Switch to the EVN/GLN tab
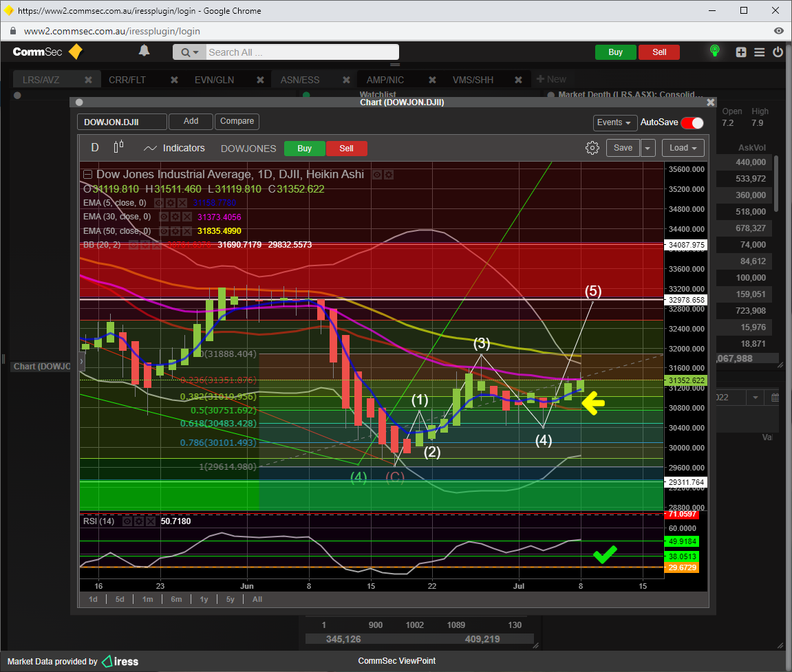This screenshot has height=672, width=792. (x=214, y=80)
